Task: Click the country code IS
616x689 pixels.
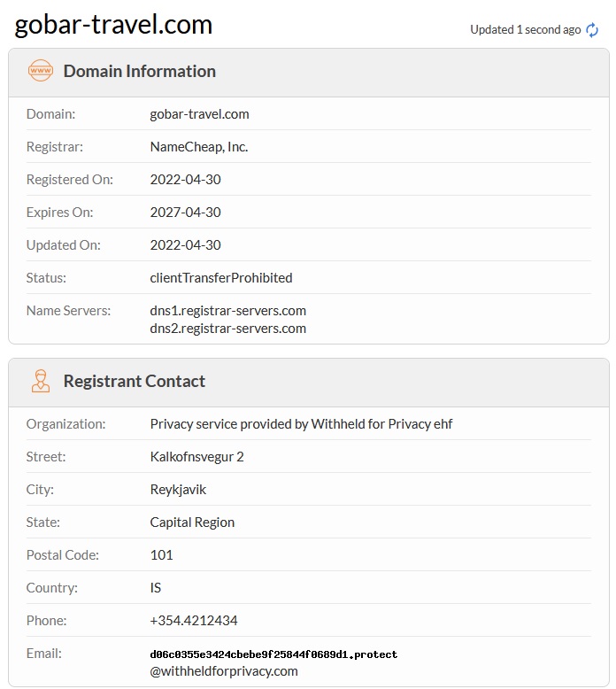Action: 156,588
